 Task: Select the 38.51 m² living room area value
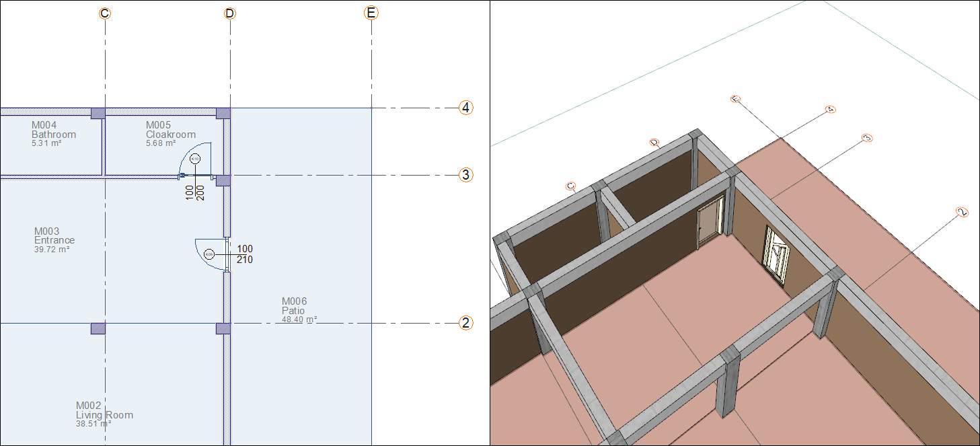point(93,424)
